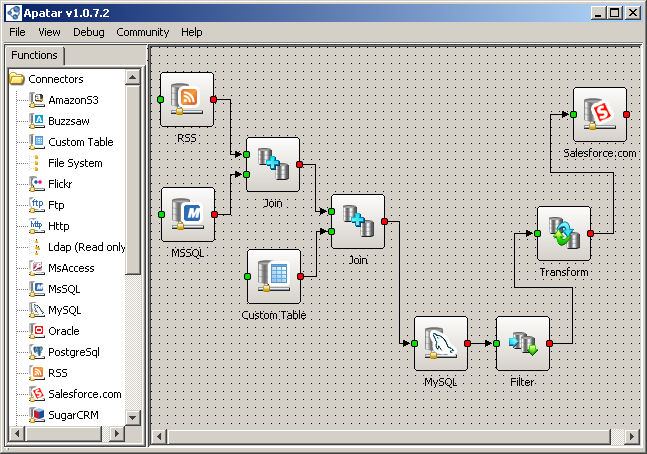Click the RSS connector icon in list

click(37, 373)
